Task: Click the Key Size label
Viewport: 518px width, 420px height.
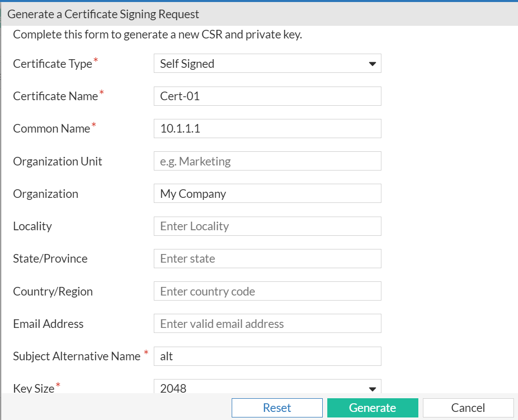Action: [x=33, y=388]
